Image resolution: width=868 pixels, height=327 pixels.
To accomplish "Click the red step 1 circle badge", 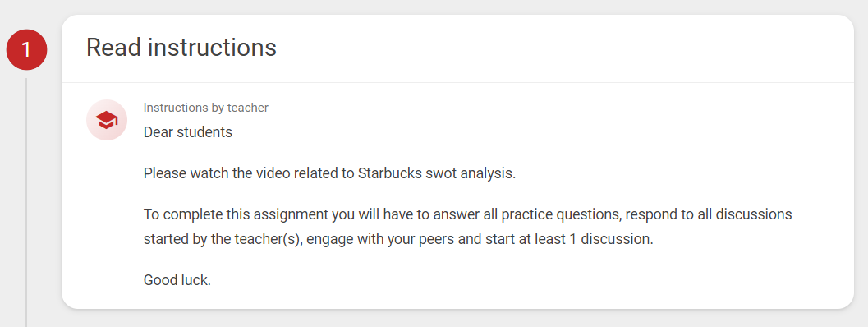I will (26, 50).
